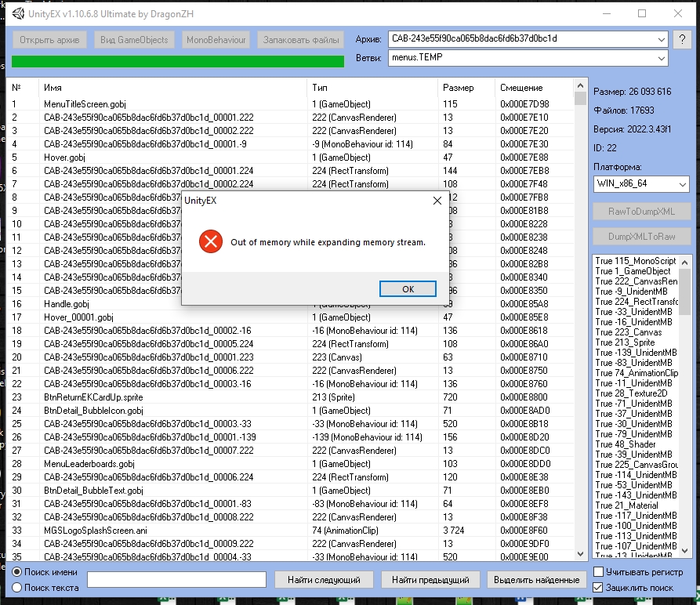Click the DumpXMLToRaw button
700x605 pixels.
coord(641,237)
